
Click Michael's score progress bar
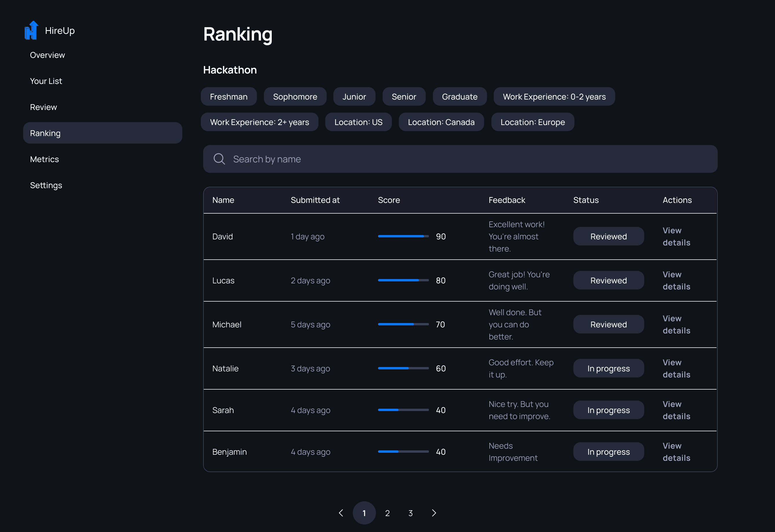403,324
